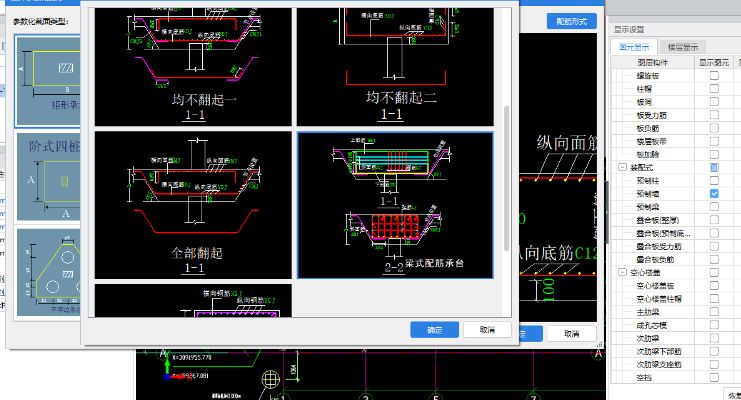This screenshot has width=741, height=400.
Task: Select the 空心楼盖 group label
Action: pyautogui.click(x=646, y=272)
